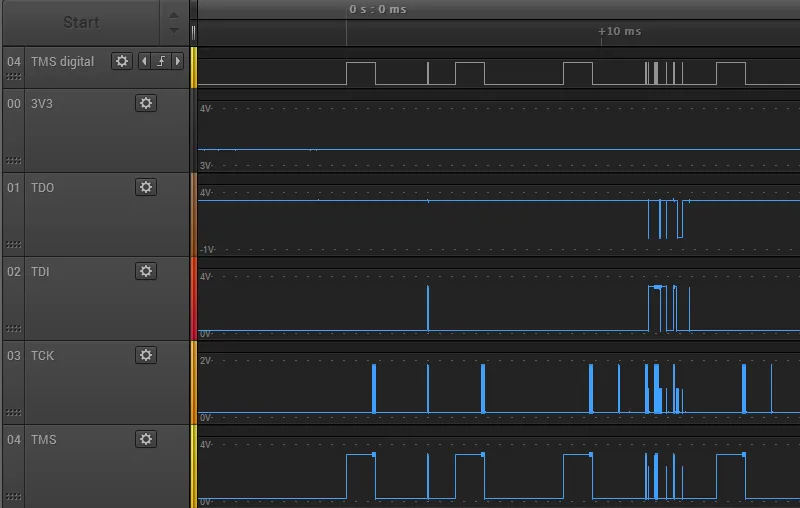Decrease capture setting with down arrow beside Start
This screenshot has height=508, width=800.
(x=174, y=31)
